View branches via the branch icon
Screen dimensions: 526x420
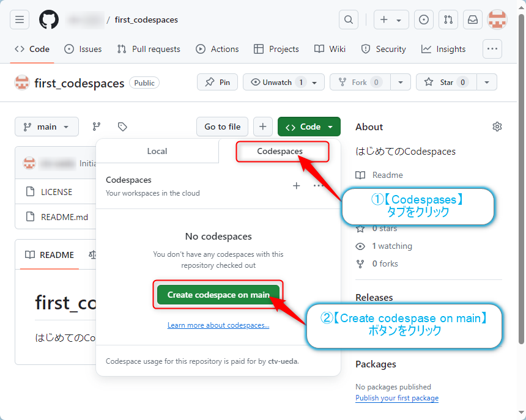(x=97, y=127)
